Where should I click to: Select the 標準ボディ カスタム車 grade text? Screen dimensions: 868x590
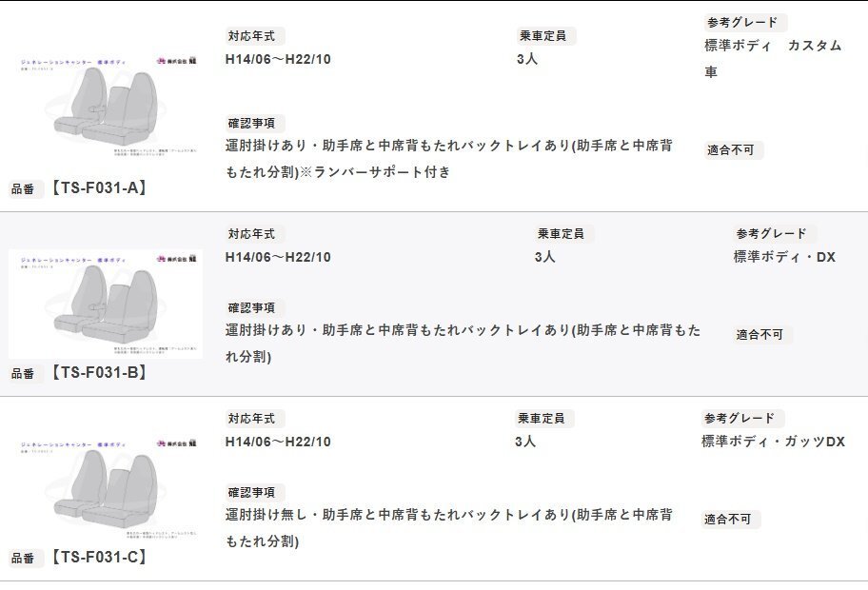click(x=772, y=58)
